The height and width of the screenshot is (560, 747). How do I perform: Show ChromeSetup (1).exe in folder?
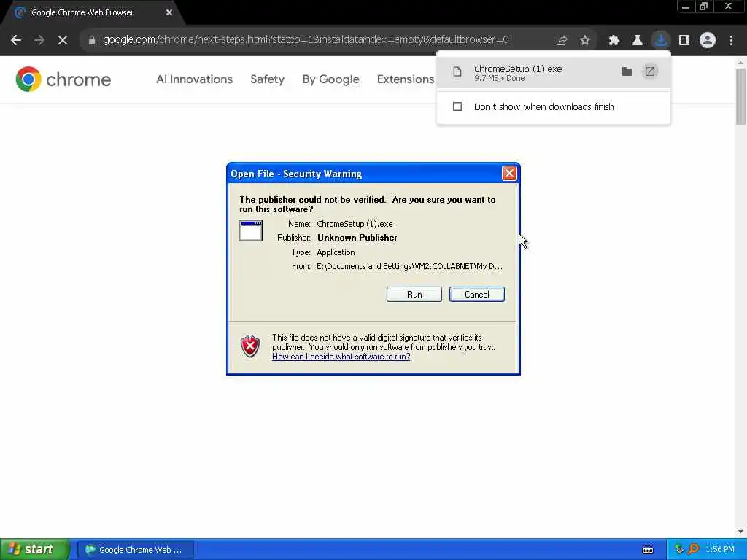(x=627, y=71)
